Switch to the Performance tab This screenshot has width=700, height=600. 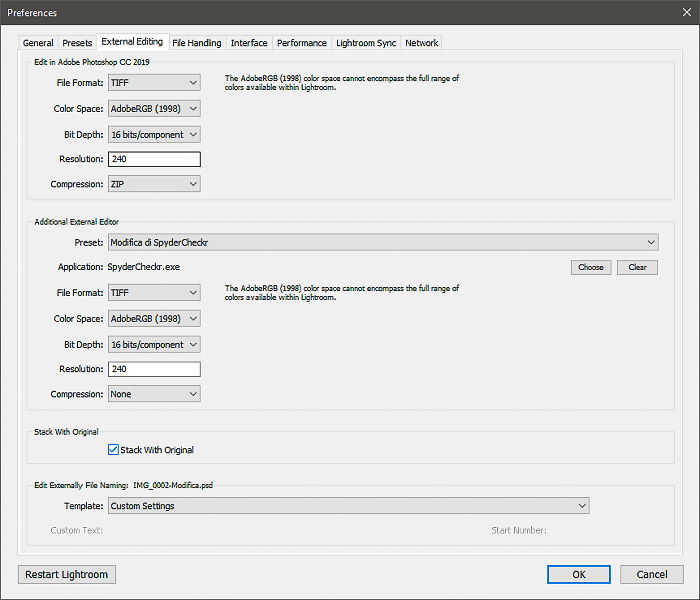(x=302, y=43)
